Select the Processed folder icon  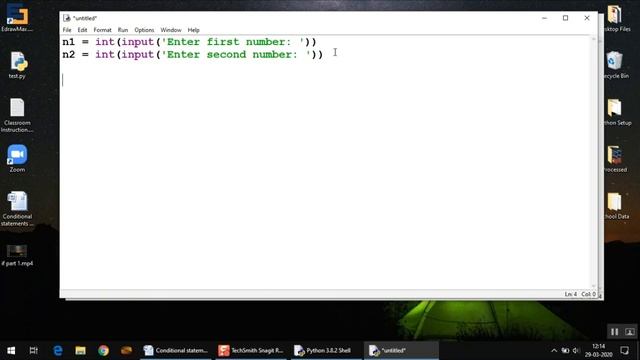(x=615, y=159)
